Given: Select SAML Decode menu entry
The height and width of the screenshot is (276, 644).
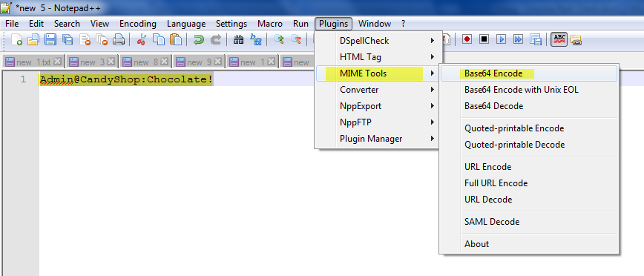Looking at the screenshot, I should (x=529, y=222).
